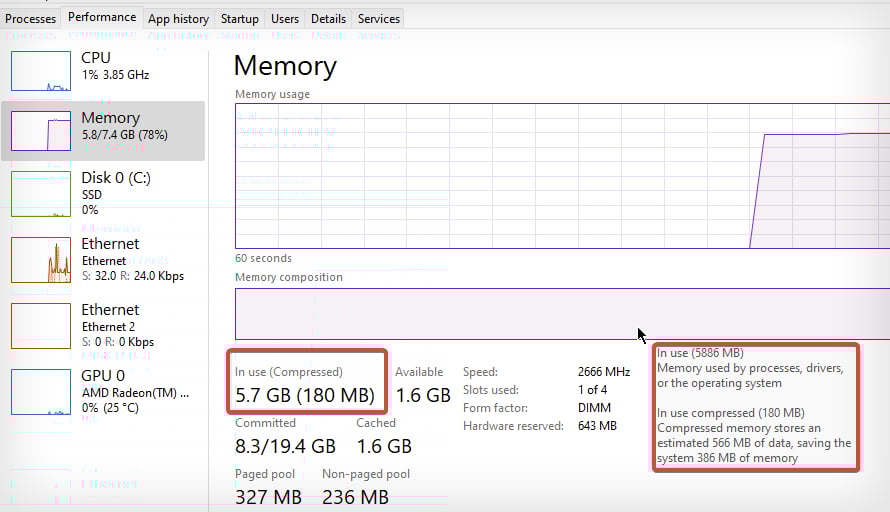
Task: Click the first Ethernet activity graph thumbnail
Action: coord(41,260)
